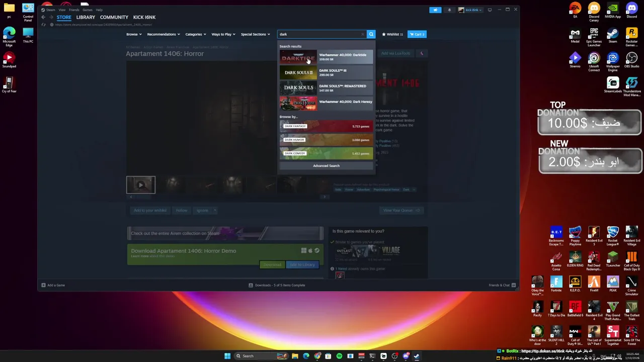Open the KICK I6NK profile tab
This screenshot has width=644, height=362.
click(x=144, y=17)
